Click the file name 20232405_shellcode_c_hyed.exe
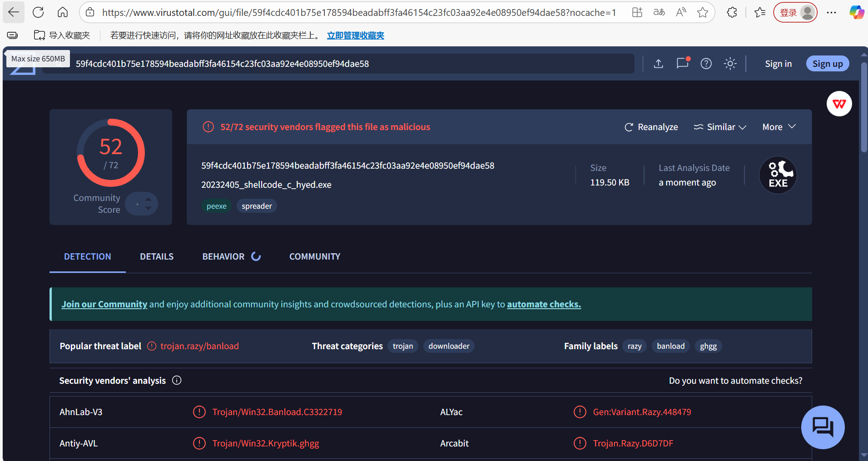The image size is (868, 461). (266, 185)
